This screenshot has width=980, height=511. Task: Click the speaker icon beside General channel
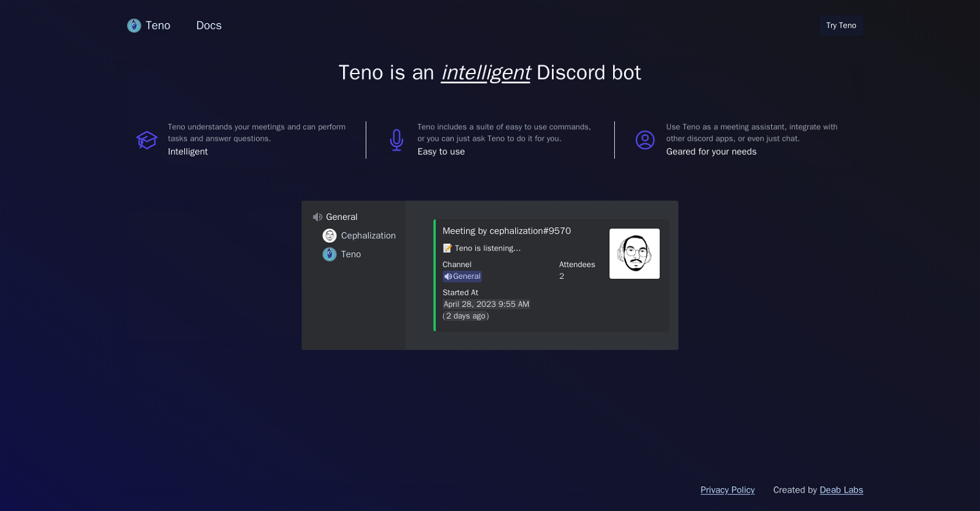click(x=317, y=217)
